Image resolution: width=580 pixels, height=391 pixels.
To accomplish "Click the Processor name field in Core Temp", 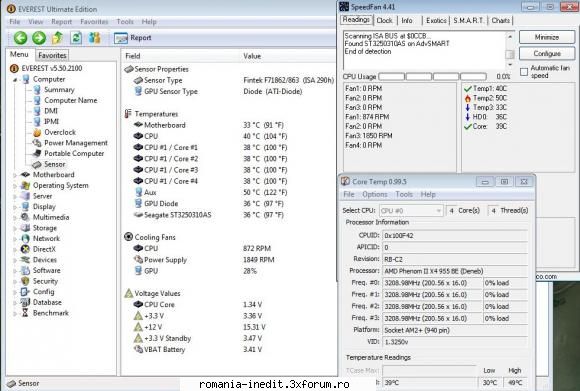I will [x=455, y=271].
